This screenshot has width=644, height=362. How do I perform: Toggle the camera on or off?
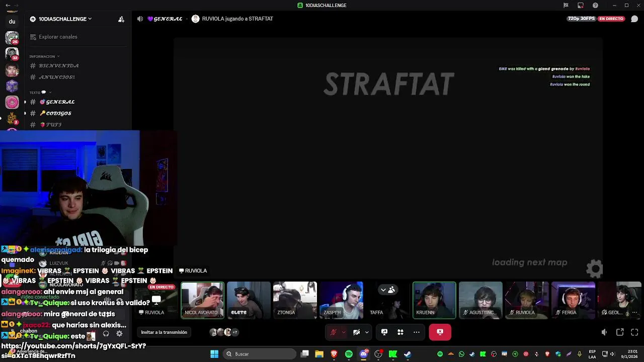tap(357, 332)
